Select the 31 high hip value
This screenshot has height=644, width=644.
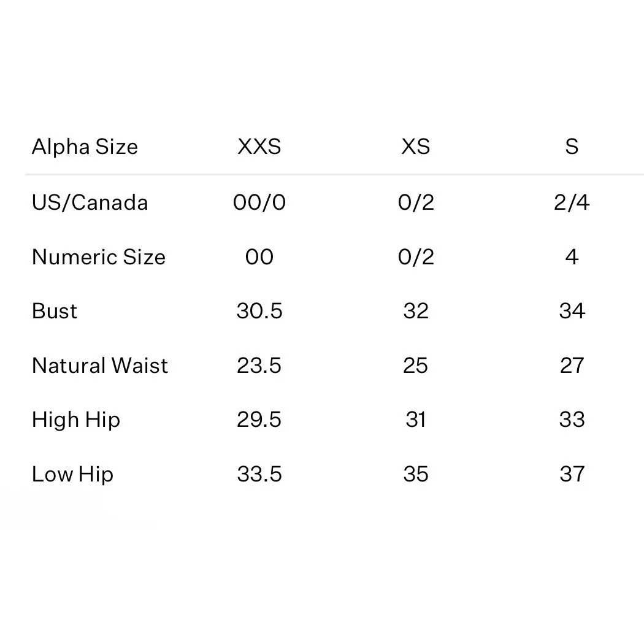415,420
